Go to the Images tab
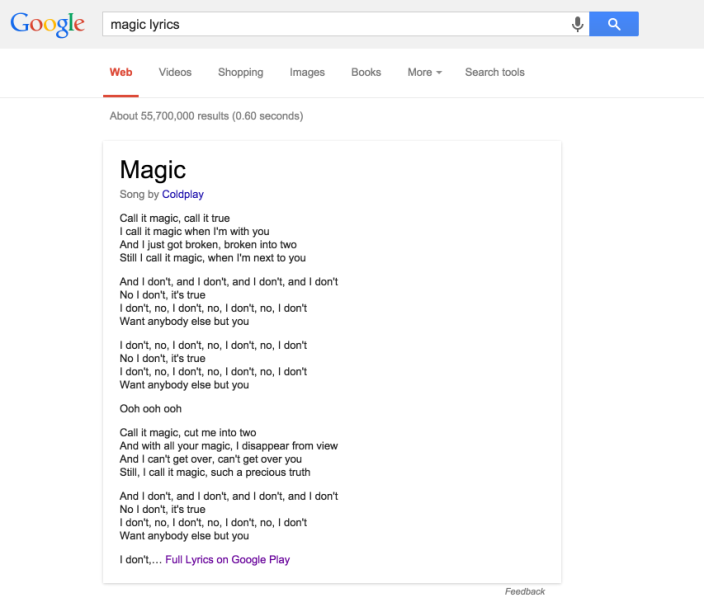Viewport: 704px width, 607px height. [307, 72]
